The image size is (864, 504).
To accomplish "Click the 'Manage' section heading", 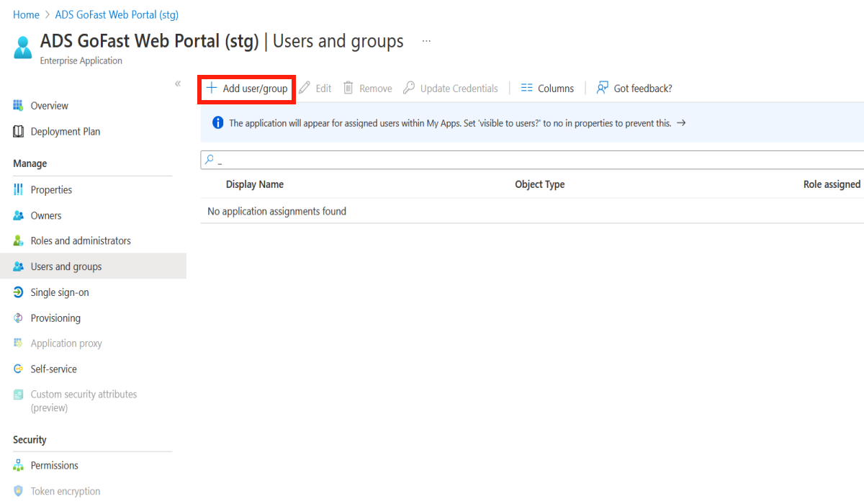I will click(x=30, y=163).
